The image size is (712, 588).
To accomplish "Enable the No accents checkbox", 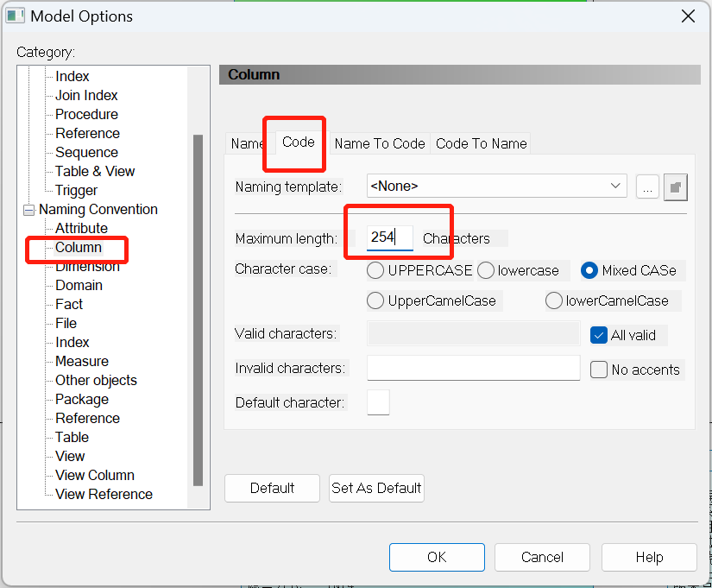I will click(600, 370).
